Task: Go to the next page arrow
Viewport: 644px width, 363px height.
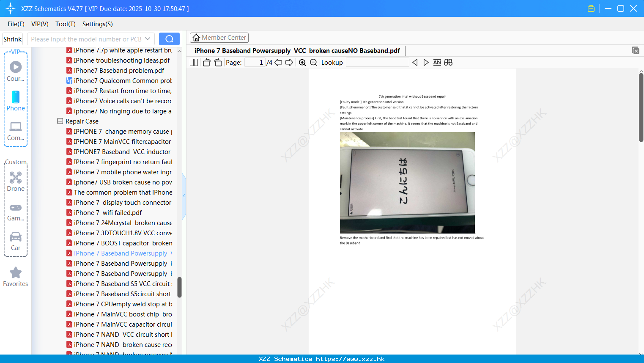Action: [289, 63]
